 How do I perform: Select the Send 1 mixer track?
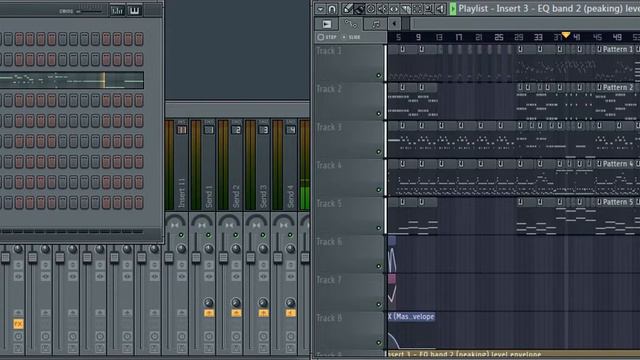[x=209, y=197]
